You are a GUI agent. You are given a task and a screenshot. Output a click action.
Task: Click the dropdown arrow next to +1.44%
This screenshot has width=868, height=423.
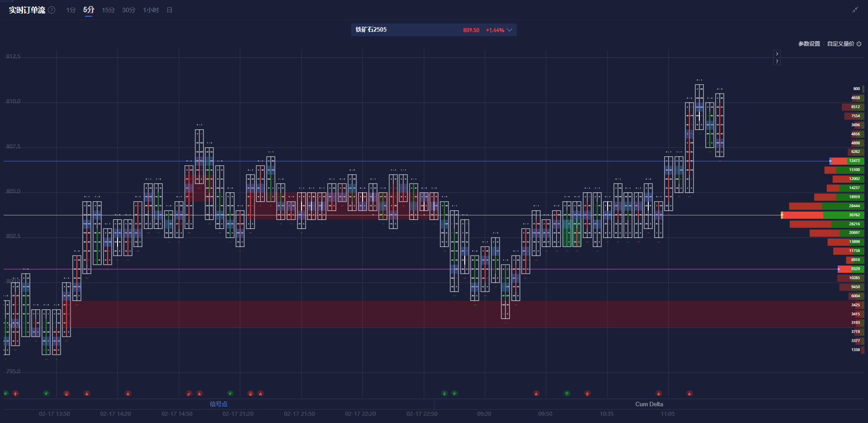[x=509, y=30]
